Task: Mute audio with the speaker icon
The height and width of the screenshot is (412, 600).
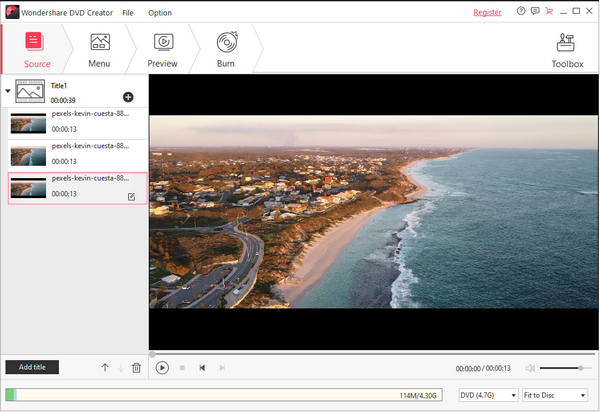Action: pyautogui.click(x=530, y=368)
